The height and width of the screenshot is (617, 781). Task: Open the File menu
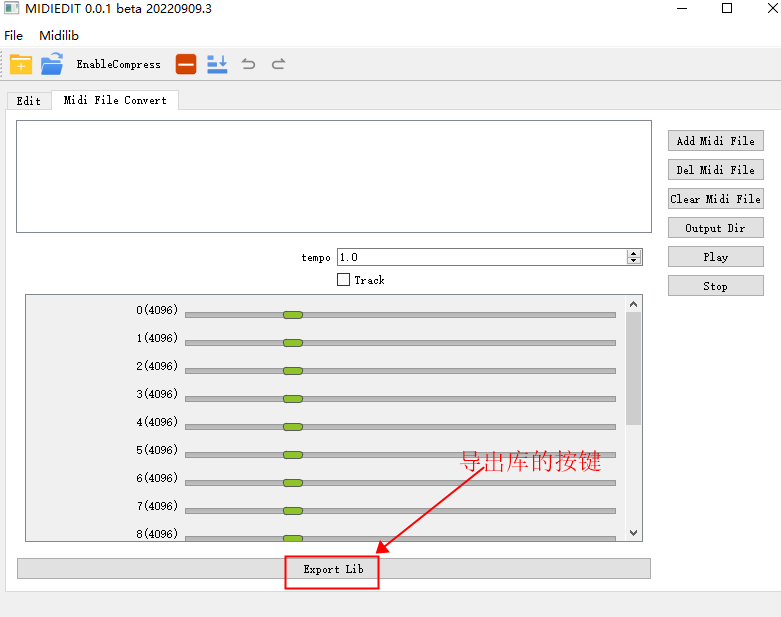[x=14, y=36]
